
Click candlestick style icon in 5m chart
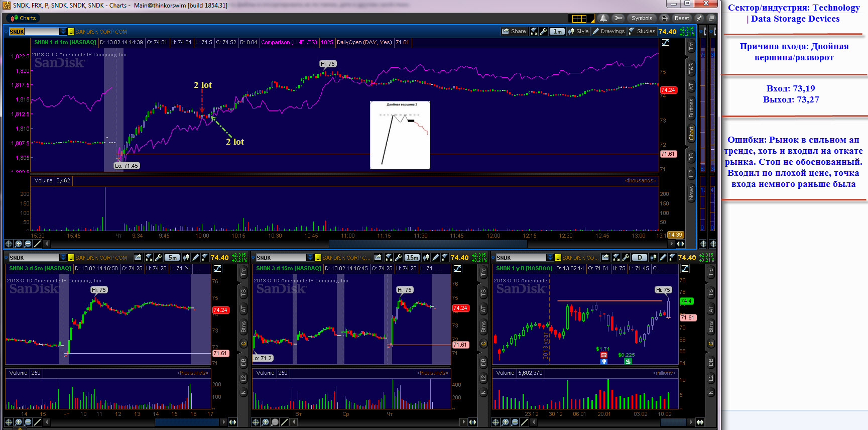(186, 257)
